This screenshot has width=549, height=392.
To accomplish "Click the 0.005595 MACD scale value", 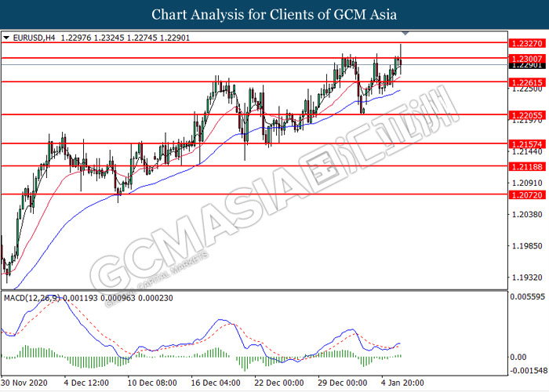I will 528,297.
